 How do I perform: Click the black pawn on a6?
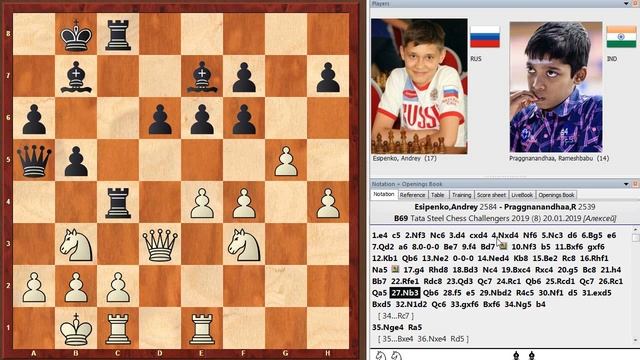[x=34, y=119]
